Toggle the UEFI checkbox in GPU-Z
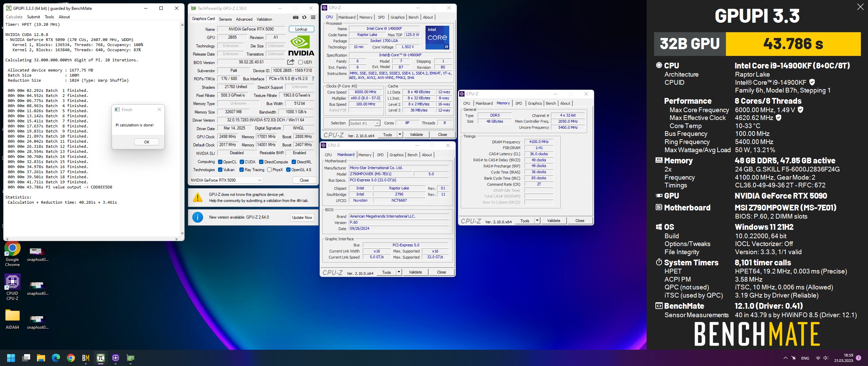This screenshot has height=366, width=868. click(x=300, y=62)
